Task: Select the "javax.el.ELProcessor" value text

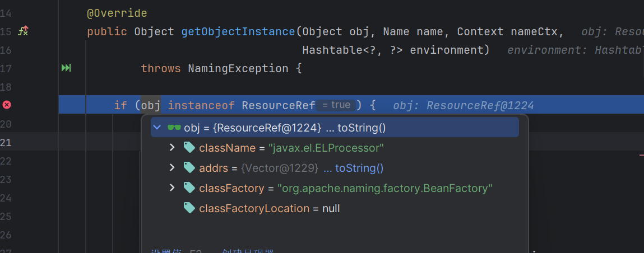Action: click(x=326, y=148)
